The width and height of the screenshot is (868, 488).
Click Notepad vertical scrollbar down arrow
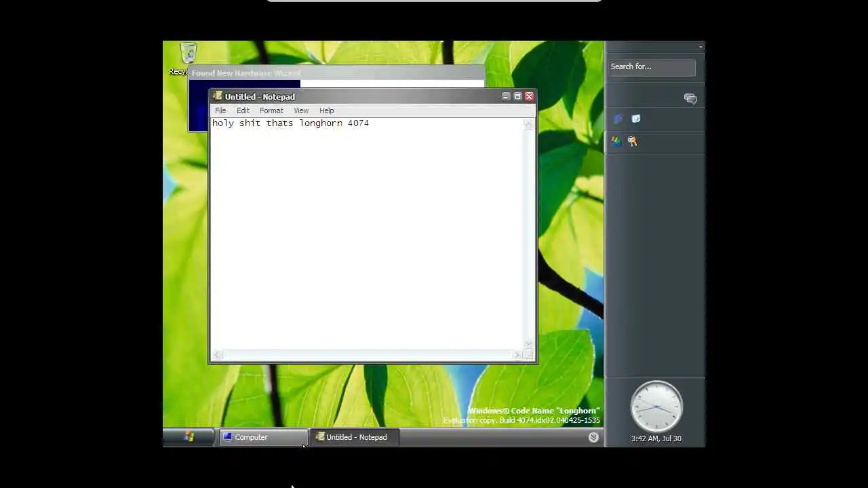[x=528, y=344]
